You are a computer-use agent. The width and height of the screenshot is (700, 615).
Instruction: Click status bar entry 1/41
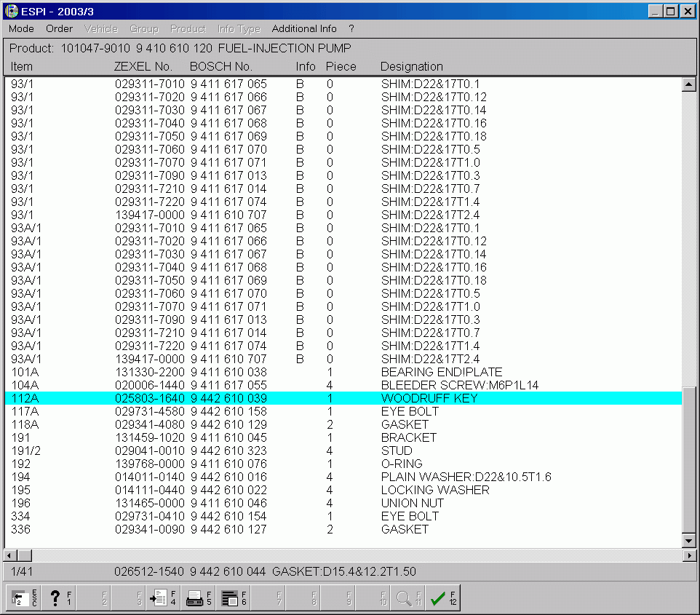point(21,571)
